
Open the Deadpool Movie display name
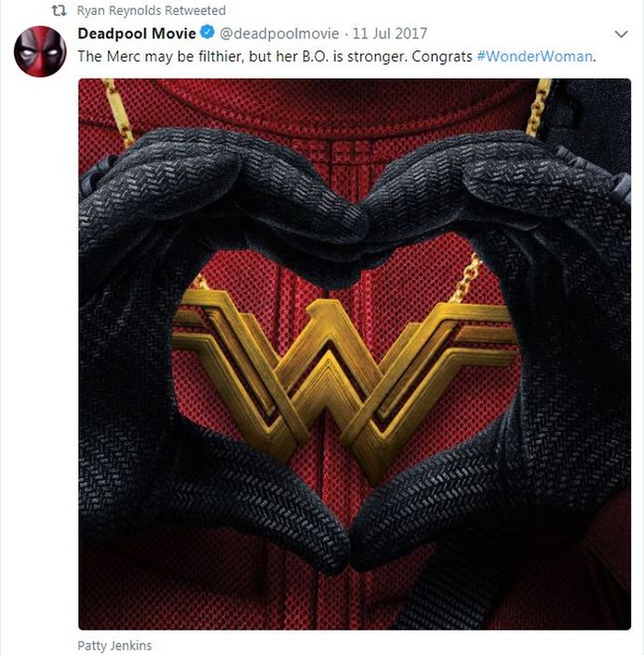(137, 33)
